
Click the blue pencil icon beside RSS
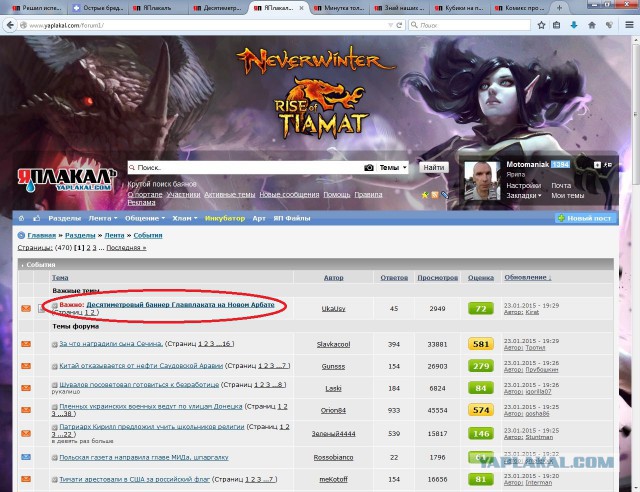click(x=444, y=195)
